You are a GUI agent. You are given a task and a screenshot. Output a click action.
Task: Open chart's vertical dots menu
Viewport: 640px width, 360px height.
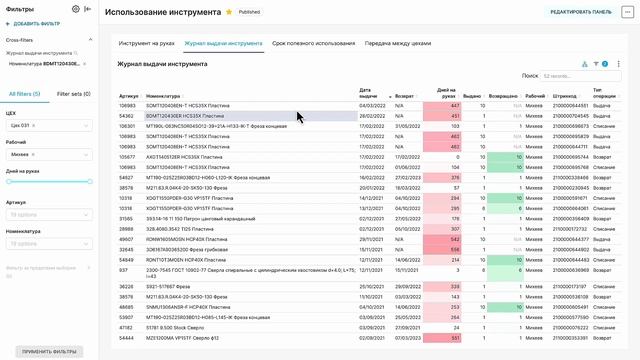(618, 64)
